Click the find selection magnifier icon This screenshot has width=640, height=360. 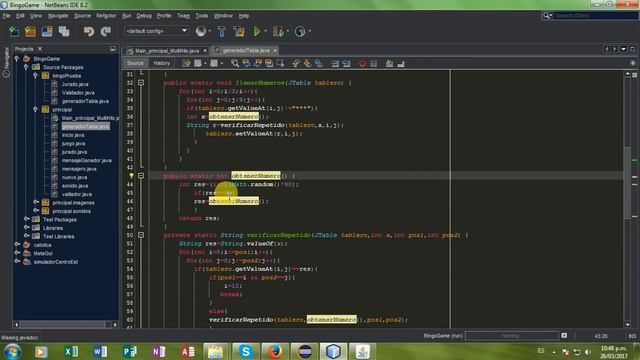coord(235,63)
